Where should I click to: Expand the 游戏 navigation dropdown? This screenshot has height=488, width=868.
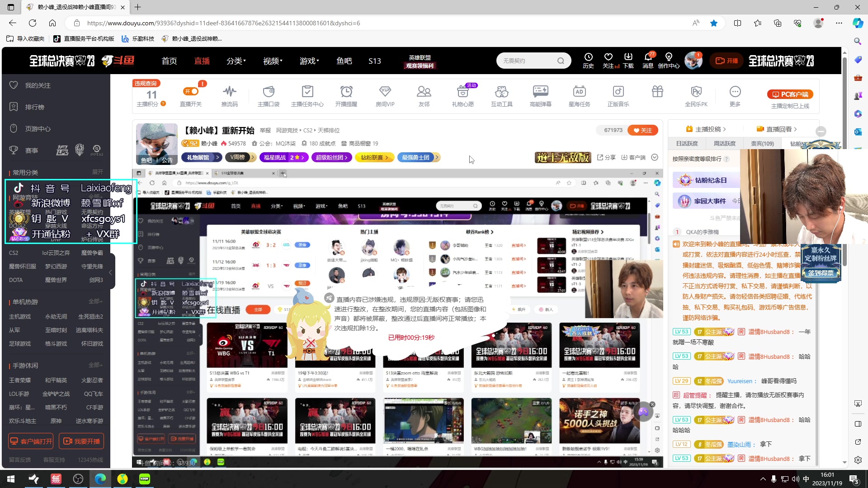pyautogui.click(x=309, y=61)
